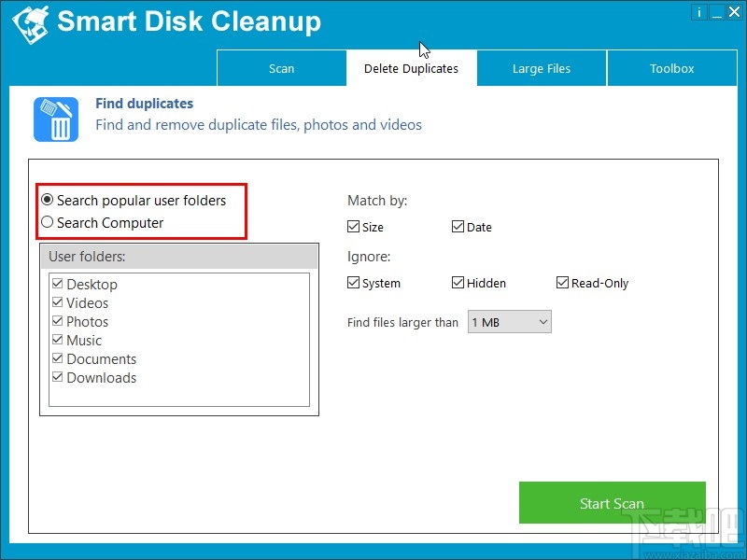Toggle Match by Date checkbox
747x560 pixels.
pyautogui.click(x=458, y=227)
